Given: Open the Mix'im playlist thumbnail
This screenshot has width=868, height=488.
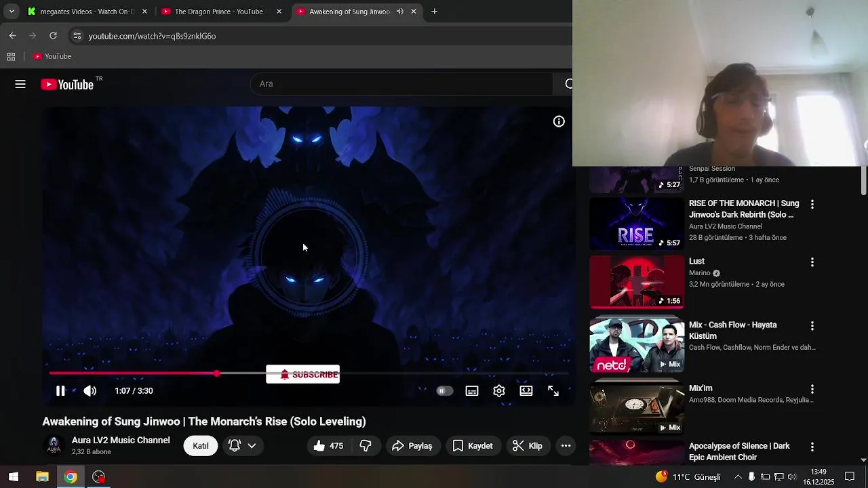Looking at the screenshot, I should click(x=637, y=409).
